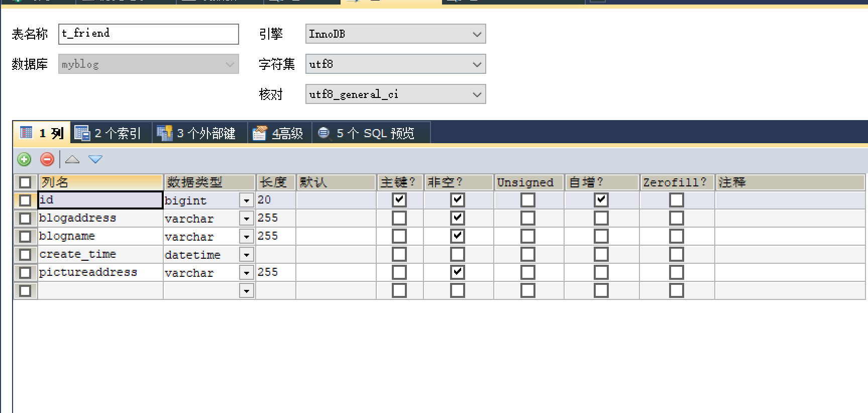868x413 pixels.
Task: Check primary key for blogaddress column
Action: [x=399, y=218]
